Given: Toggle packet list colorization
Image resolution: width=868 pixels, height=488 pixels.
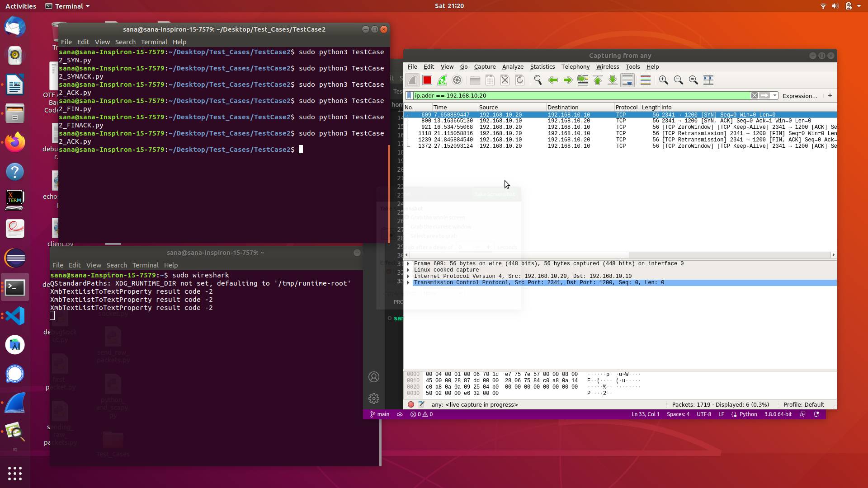Looking at the screenshot, I should tap(646, 80).
